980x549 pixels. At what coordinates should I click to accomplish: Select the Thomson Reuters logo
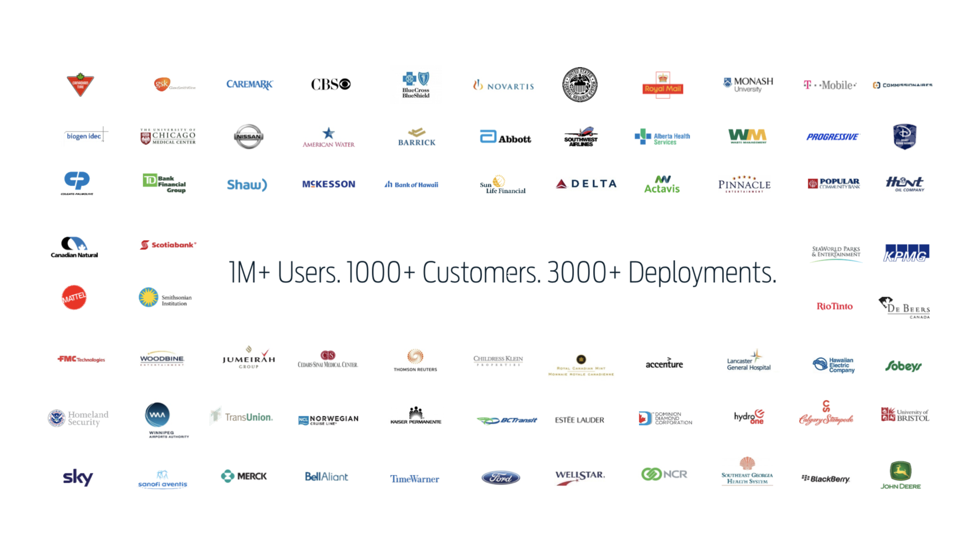pos(415,360)
